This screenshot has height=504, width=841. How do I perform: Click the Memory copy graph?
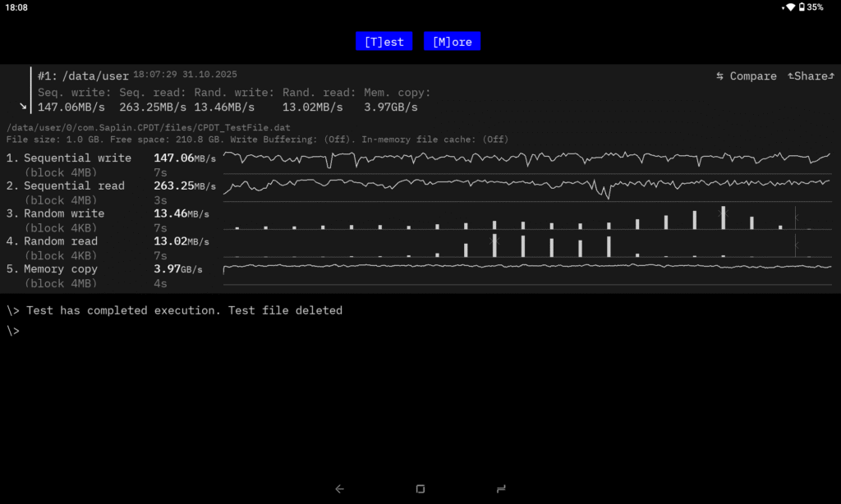coord(526,268)
